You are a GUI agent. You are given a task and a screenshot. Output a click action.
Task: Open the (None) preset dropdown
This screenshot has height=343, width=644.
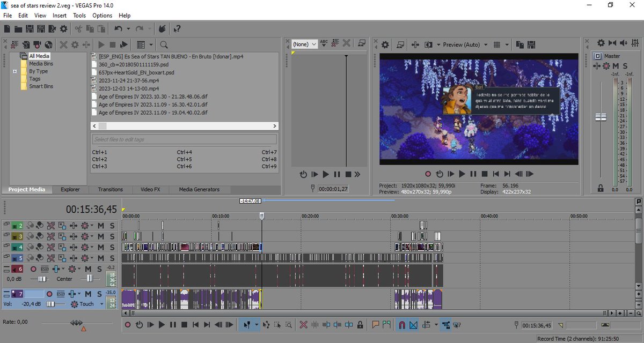[305, 44]
